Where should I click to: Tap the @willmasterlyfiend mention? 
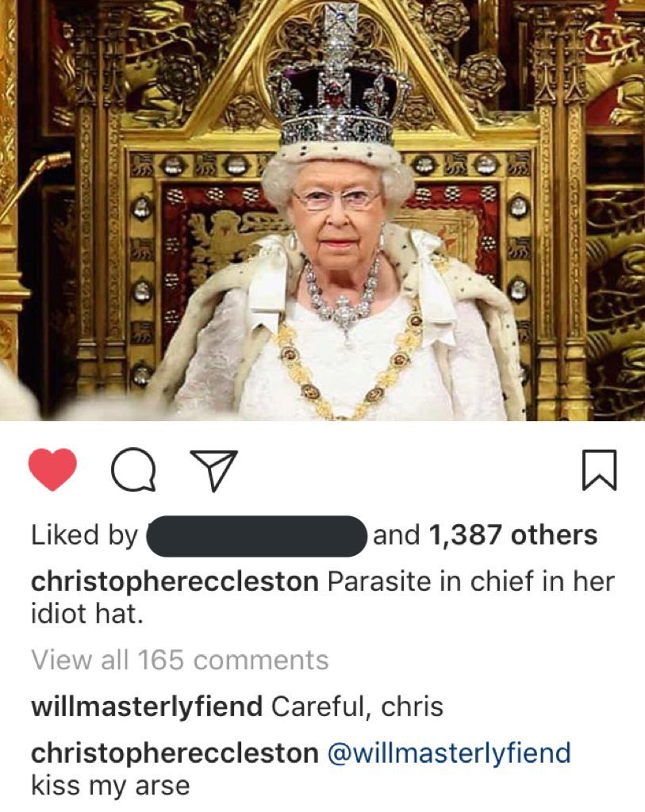449,753
